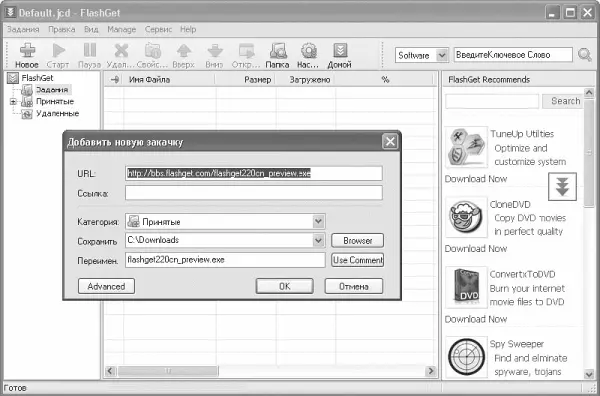The height and width of the screenshot is (396, 600).
Task: Click the CloneDVD sheep icon
Action: [x=466, y=217]
